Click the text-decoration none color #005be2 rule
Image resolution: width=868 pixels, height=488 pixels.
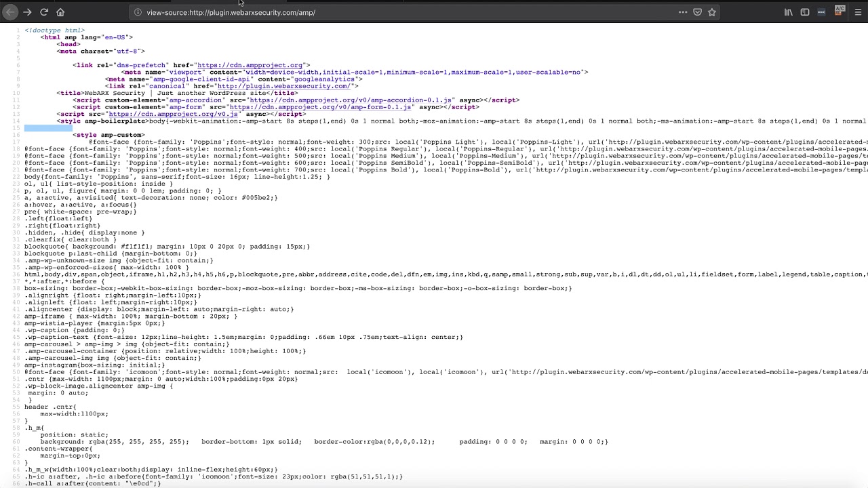tap(151, 198)
